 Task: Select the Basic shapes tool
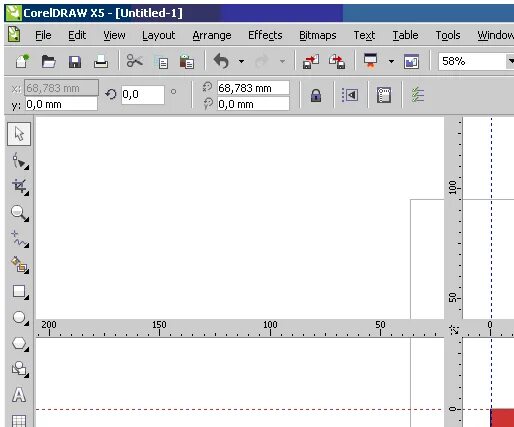point(20,369)
